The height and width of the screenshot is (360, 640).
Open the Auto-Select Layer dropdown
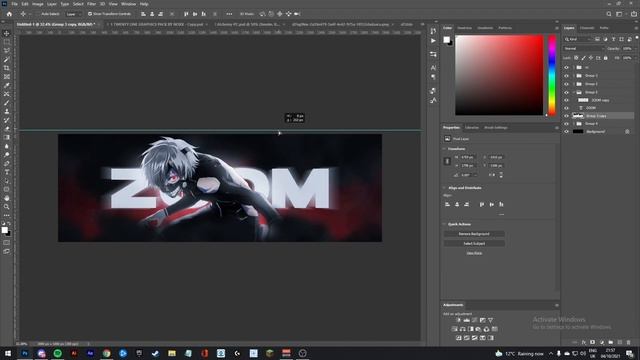tap(73, 14)
